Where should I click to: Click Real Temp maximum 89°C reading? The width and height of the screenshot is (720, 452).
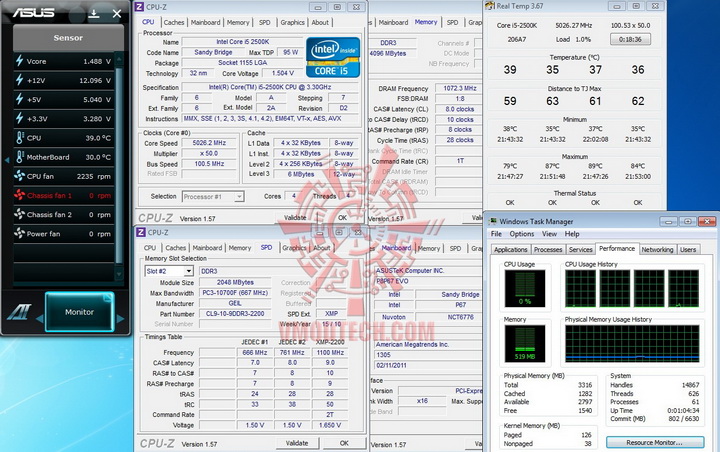click(x=595, y=166)
